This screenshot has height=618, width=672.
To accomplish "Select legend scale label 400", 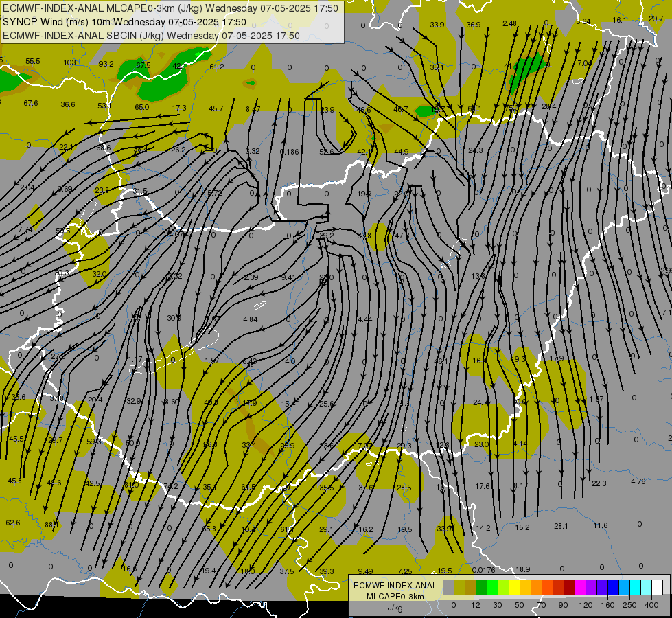I will click(x=651, y=605).
